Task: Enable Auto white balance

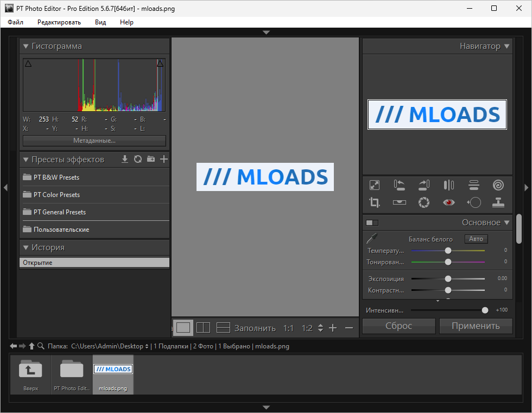Action: pos(476,239)
